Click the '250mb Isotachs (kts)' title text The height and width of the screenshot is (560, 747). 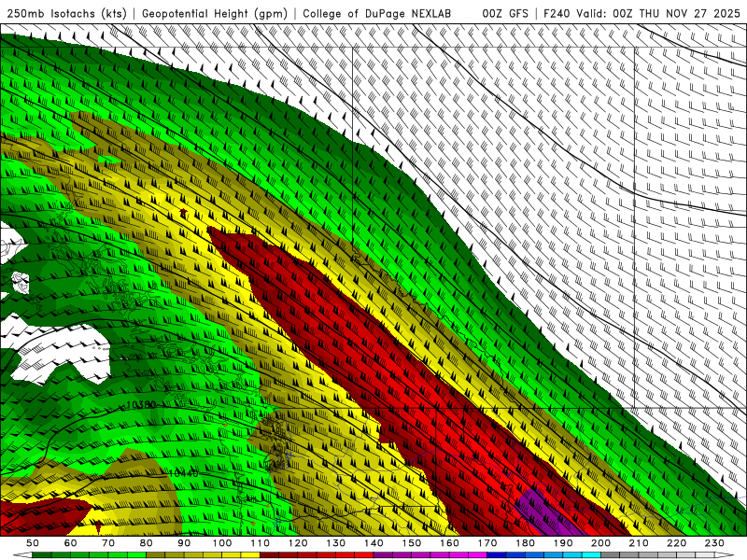[x=67, y=14]
